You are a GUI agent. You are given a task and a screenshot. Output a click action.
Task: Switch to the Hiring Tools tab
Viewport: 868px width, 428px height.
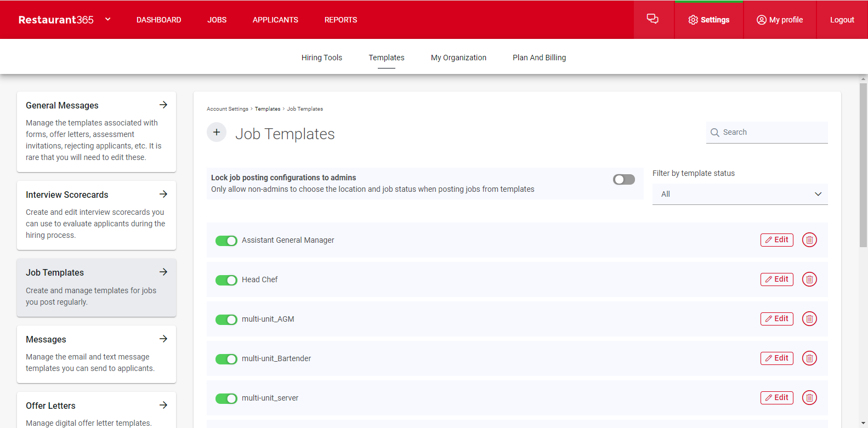322,58
